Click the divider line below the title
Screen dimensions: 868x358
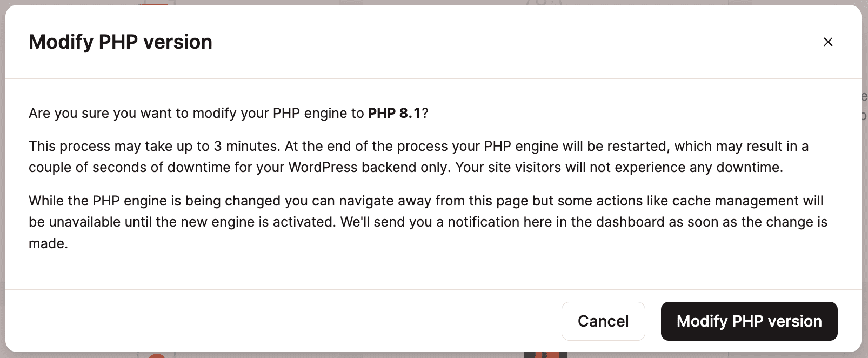(432, 76)
